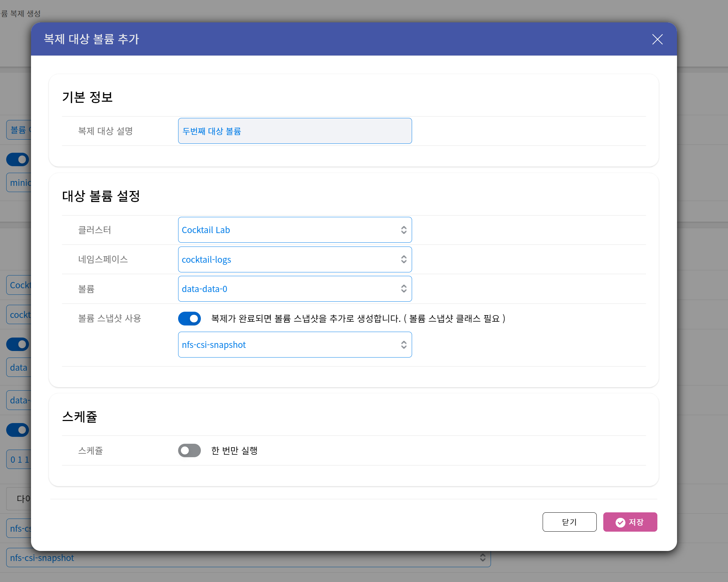
Task: Click the replication target description field
Action: tap(295, 131)
